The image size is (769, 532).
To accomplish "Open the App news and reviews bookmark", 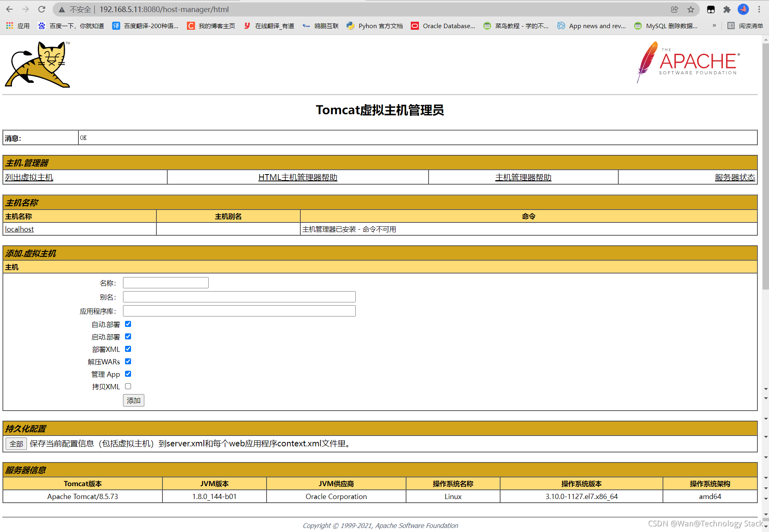I will point(591,26).
